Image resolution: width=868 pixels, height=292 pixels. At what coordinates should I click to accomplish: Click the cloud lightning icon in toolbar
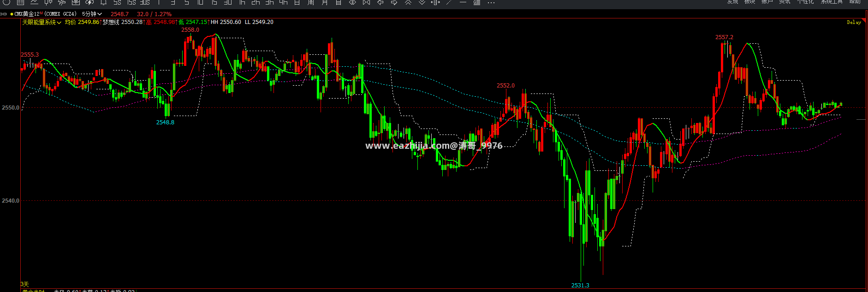pos(89,2)
